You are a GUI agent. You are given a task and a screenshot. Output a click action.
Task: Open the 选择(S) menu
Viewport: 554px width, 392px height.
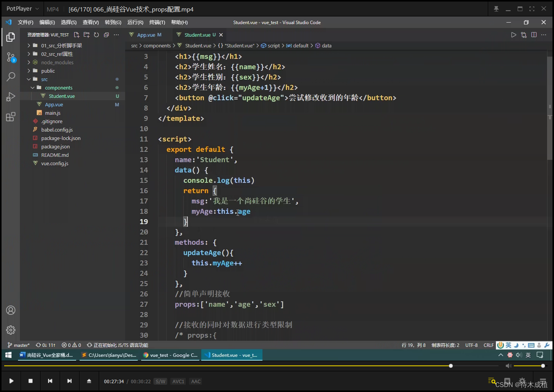pyautogui.click(x=69, y=22)
